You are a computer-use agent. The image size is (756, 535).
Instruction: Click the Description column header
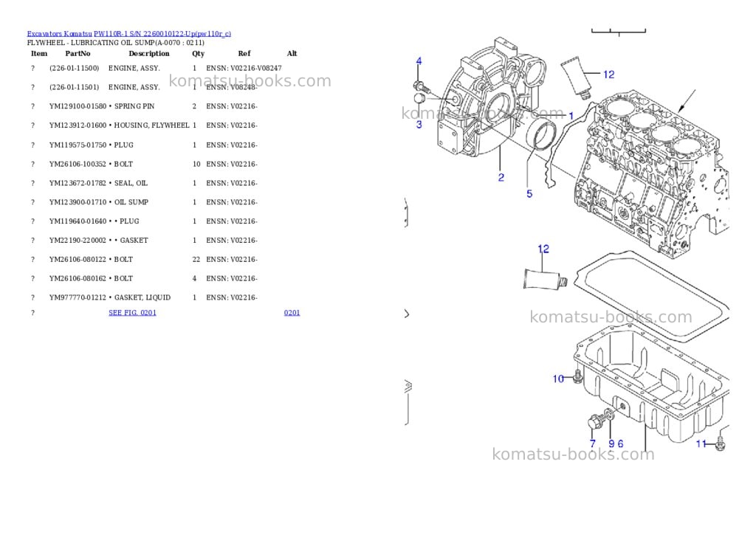point(149,53)
